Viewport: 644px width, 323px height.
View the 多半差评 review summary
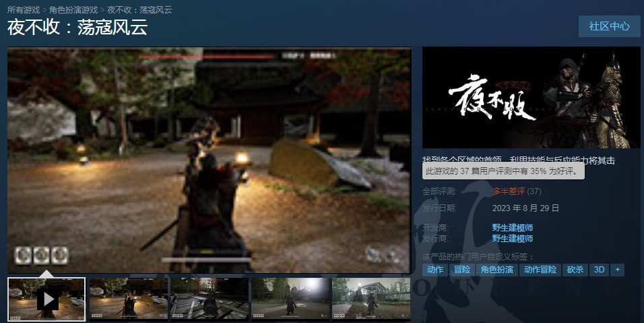click(509, 191)
